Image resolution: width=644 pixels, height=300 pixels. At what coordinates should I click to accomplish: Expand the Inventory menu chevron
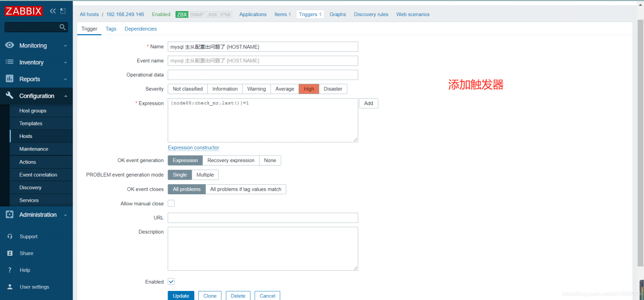click(x=65, y=62)
